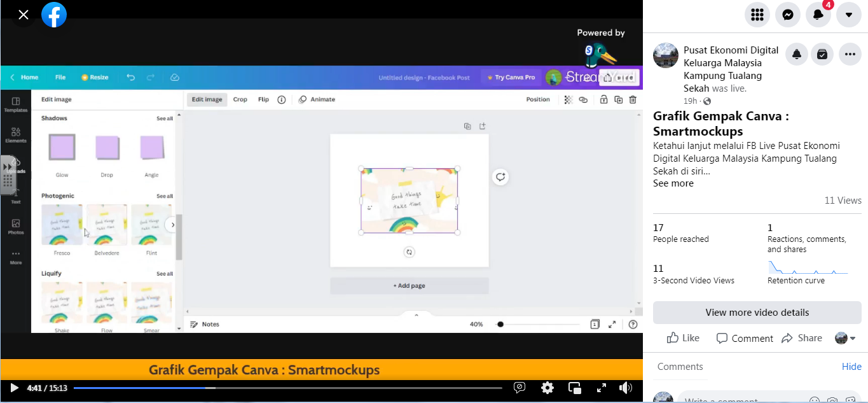The width and height of the screenshot is (868, 403).
Task: Open the page profile picture
Action: [x=666, y=55]
